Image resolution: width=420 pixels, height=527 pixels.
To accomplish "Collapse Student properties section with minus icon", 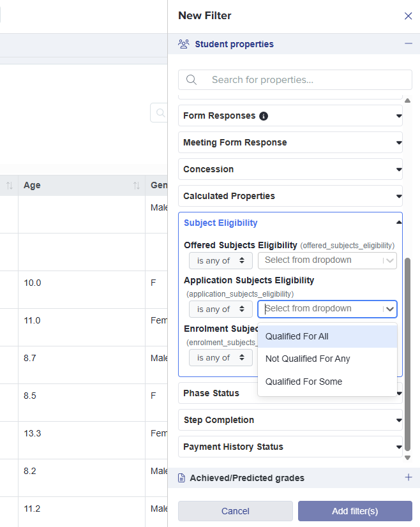I will [408, 44].
